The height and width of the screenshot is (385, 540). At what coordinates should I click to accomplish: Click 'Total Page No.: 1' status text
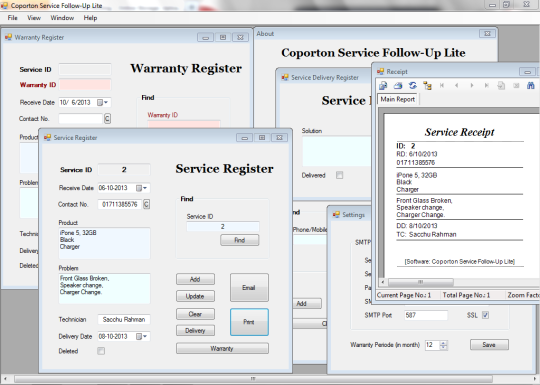click(466, 295)
